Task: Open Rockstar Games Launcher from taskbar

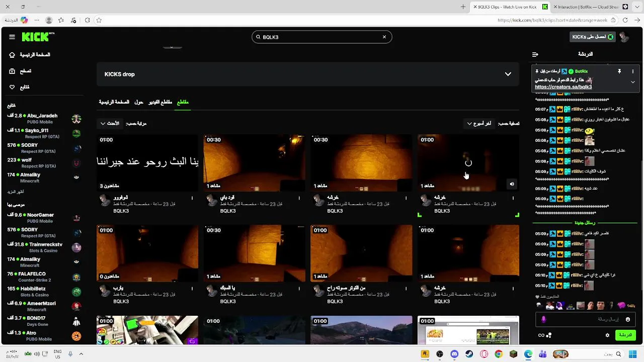Action: click(425, 354)
